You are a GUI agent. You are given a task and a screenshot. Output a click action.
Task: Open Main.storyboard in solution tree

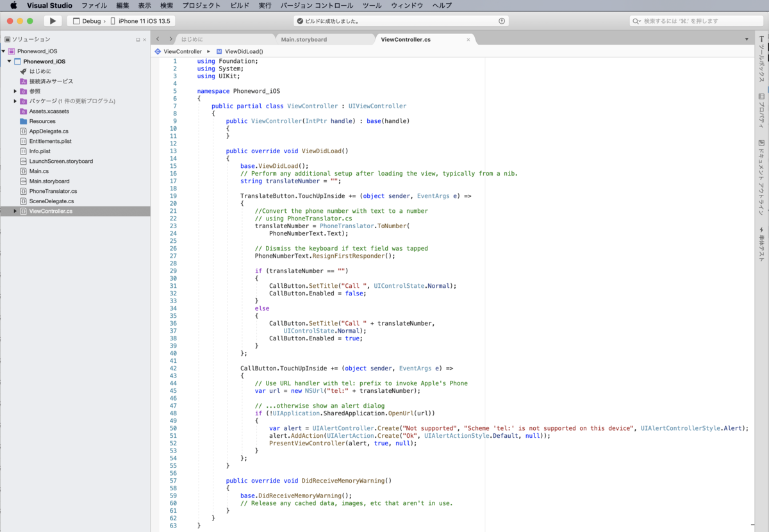49,181
